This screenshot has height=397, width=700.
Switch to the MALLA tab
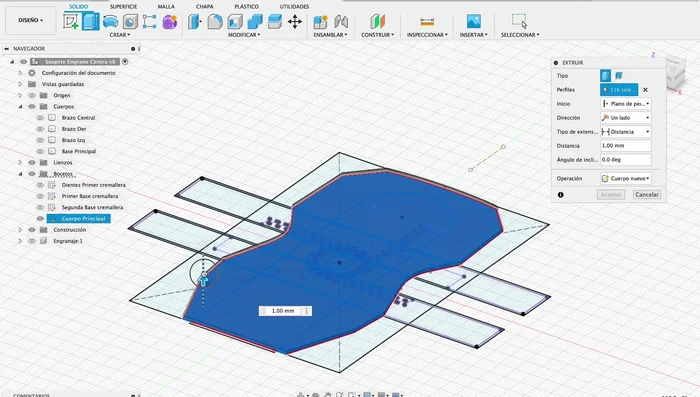(166, 6)
